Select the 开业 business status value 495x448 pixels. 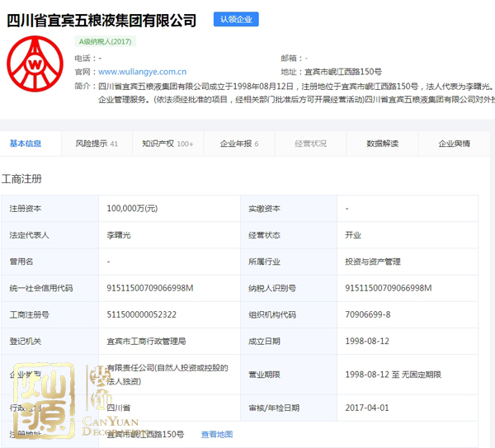point(353,235)
